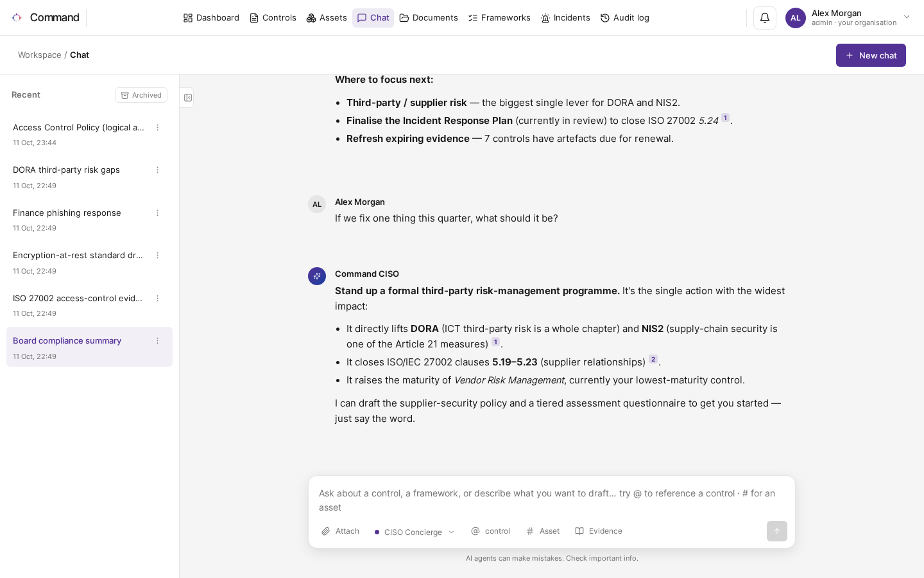The image size is (924, 578).
Task: Click the send message arrow button
Action: point(776,531)
